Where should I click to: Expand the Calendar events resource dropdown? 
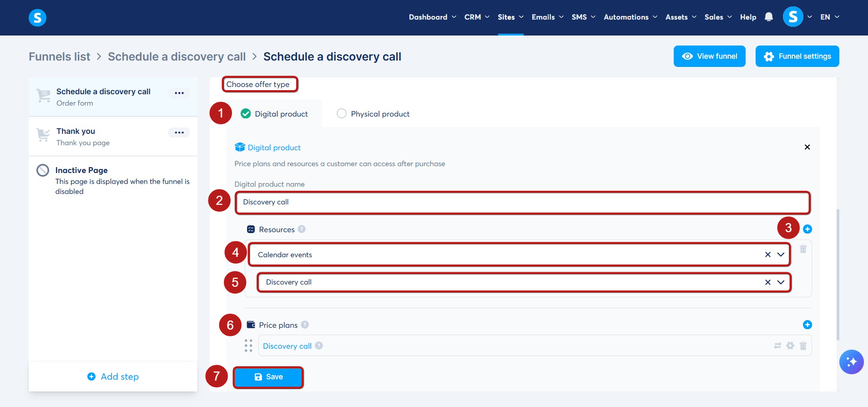coord(781,254)
